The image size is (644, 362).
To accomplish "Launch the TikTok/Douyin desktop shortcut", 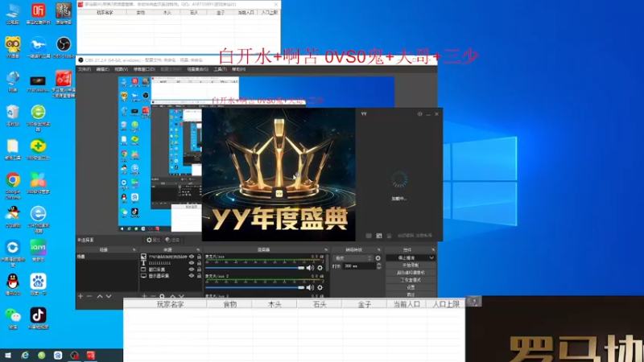I will coord(38,319).
